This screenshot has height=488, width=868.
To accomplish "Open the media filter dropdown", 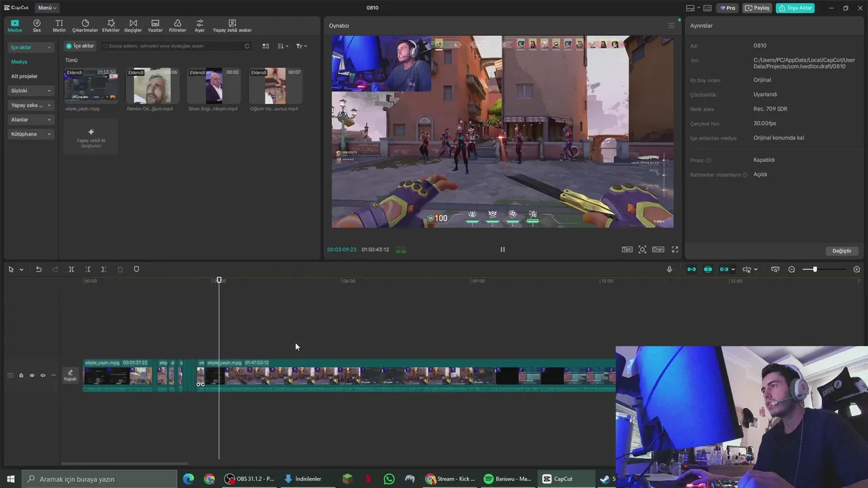I will (x=301, y=46).
